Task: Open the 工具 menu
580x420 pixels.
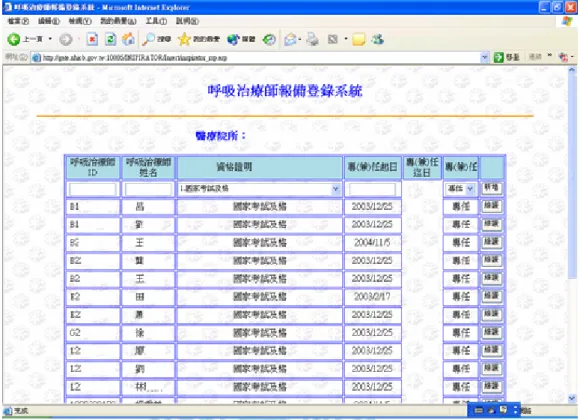Action: coord(156,21)
